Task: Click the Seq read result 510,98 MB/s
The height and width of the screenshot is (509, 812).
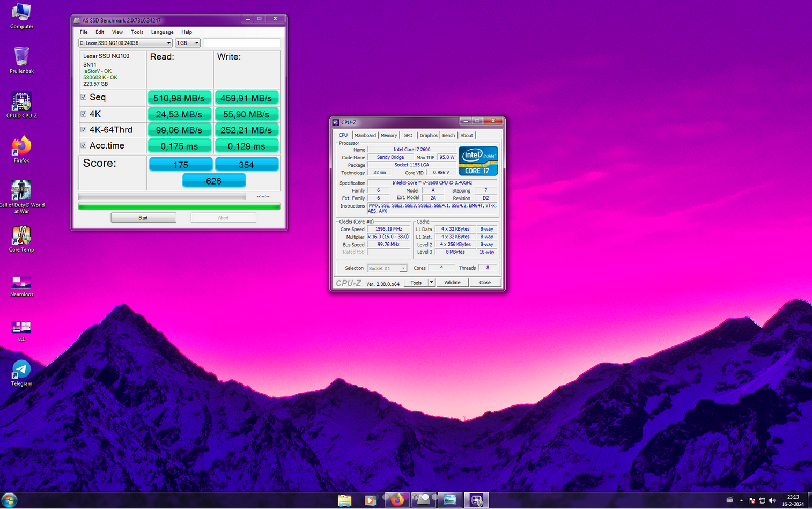Action: tap(179, 98)
